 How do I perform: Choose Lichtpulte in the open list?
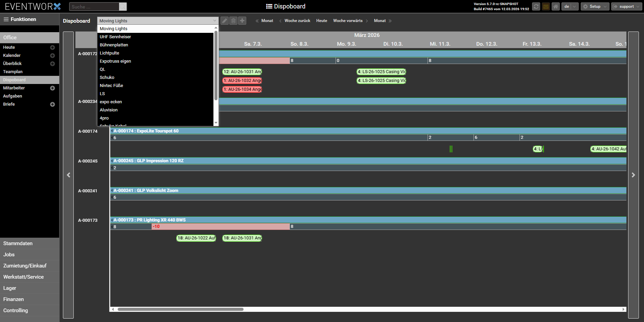(109, 53)
